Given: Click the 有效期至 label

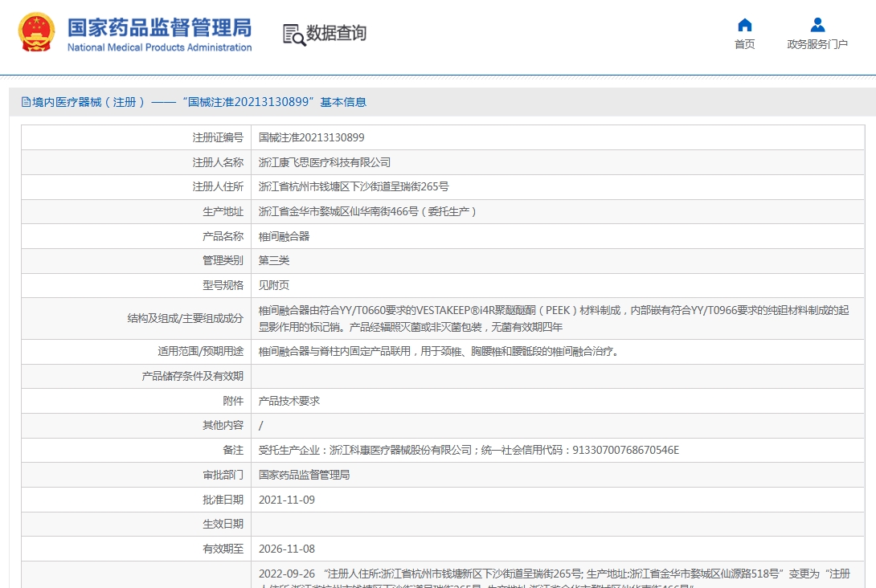Looking at the screenshot, I should tap(223, 549).
